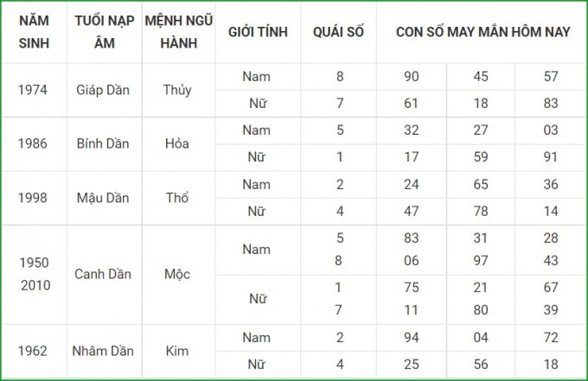Click the Kim element cell
Image resolution: width=588 pixels, height=381 pixels.
point(177,351)
